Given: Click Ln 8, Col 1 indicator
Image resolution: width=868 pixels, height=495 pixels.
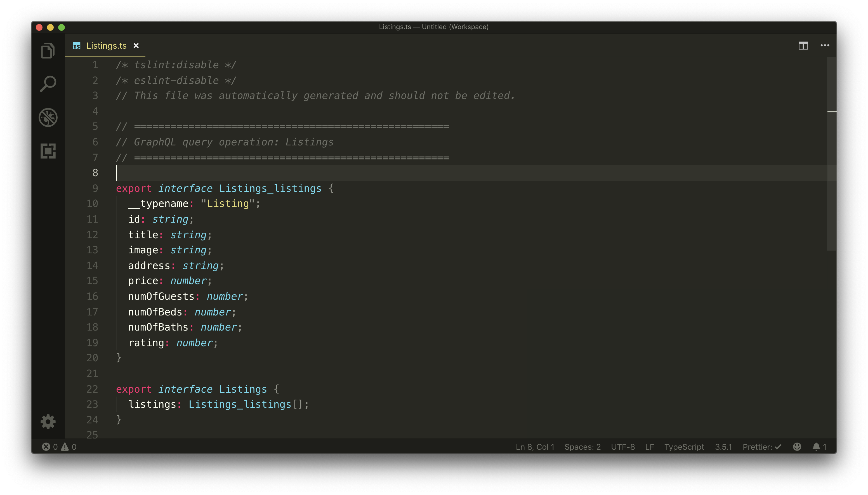Looking at the screenshot, I should (x=535, y=447).
